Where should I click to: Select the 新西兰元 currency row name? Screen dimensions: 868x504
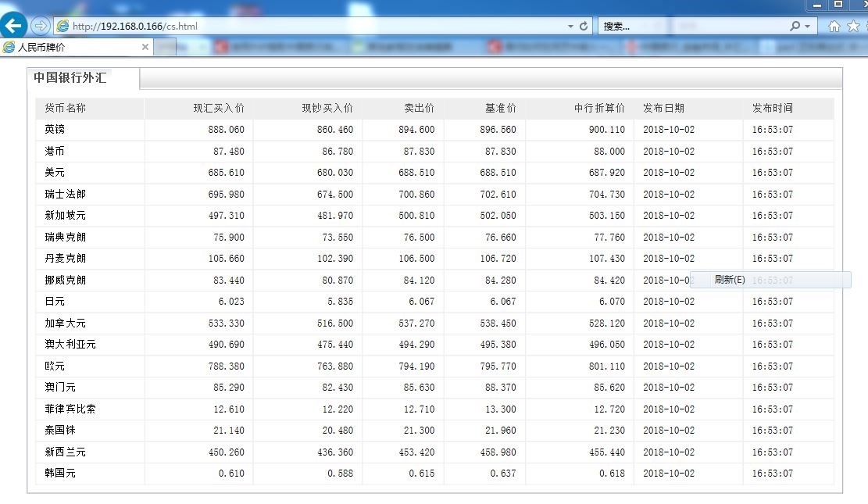coord(66,452)
